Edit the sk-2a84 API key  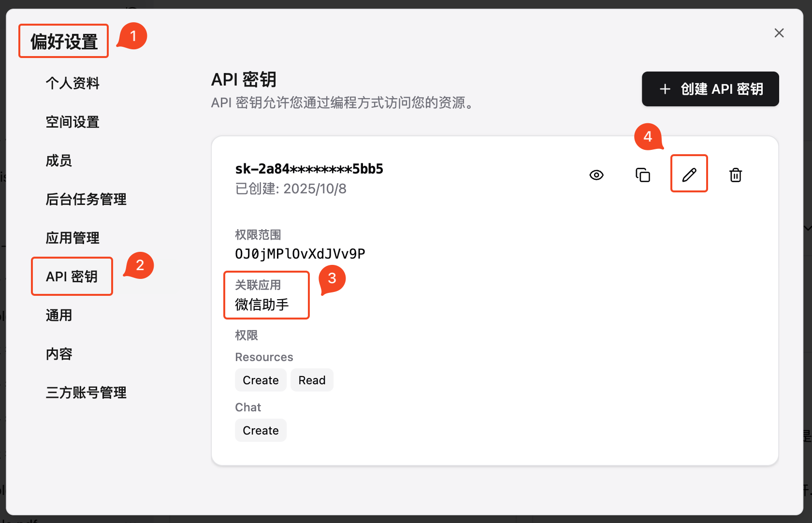point(689,174)
